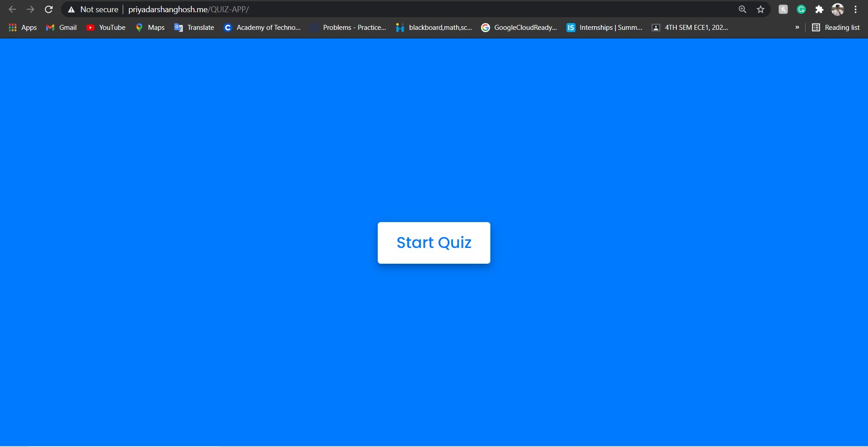Bookmark the page using the star icon
This screenshot has width=868, height=447.
pyautogui.click(x=760, y=9)
